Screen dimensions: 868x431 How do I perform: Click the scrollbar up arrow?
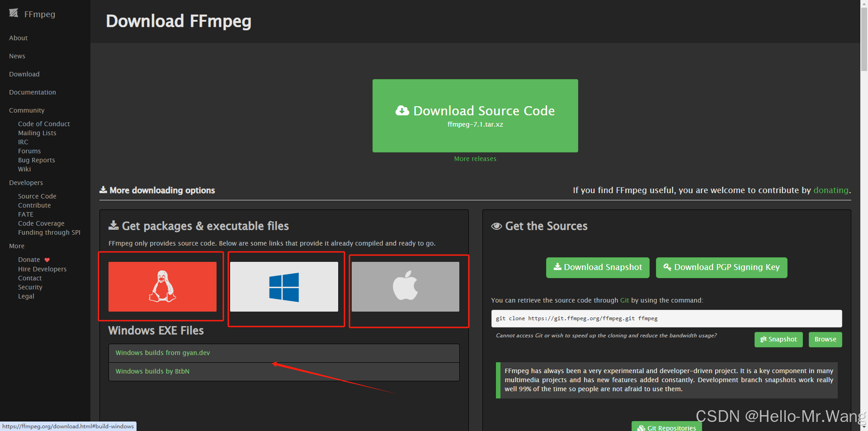[x=864, y=4]
